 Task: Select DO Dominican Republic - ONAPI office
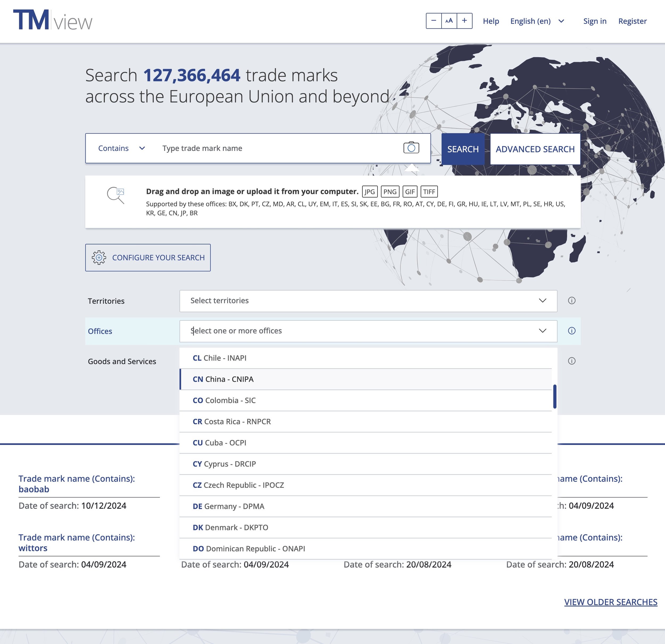pos(365,549)
